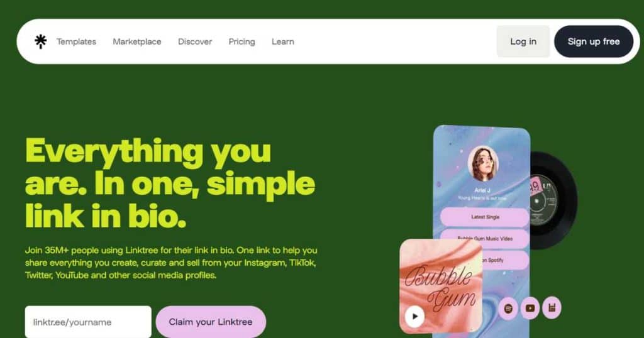The height and width of the screenshot is (338, 644).
Task: Open the Bubble Gum Music Video link
Action: pos(485,238)
